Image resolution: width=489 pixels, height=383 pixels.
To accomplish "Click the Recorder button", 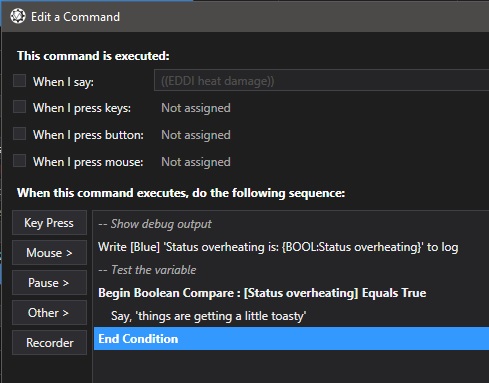I will pyautogui.click(x=49, y=343).
